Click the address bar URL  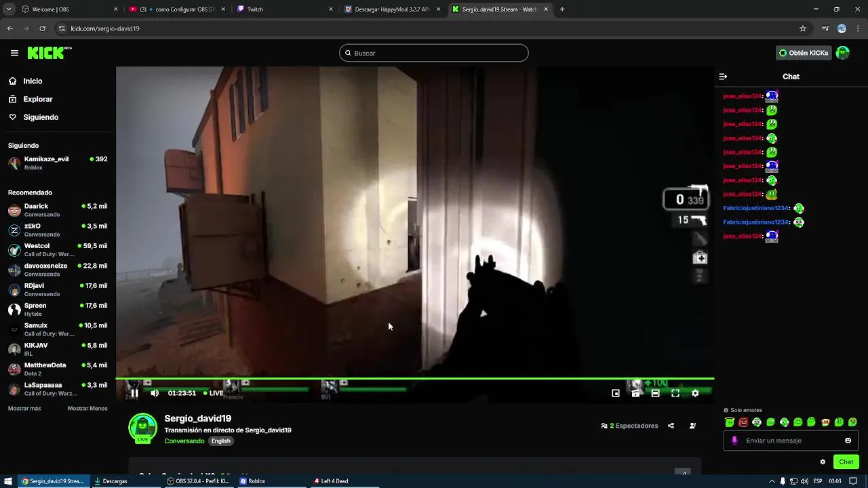105,28
